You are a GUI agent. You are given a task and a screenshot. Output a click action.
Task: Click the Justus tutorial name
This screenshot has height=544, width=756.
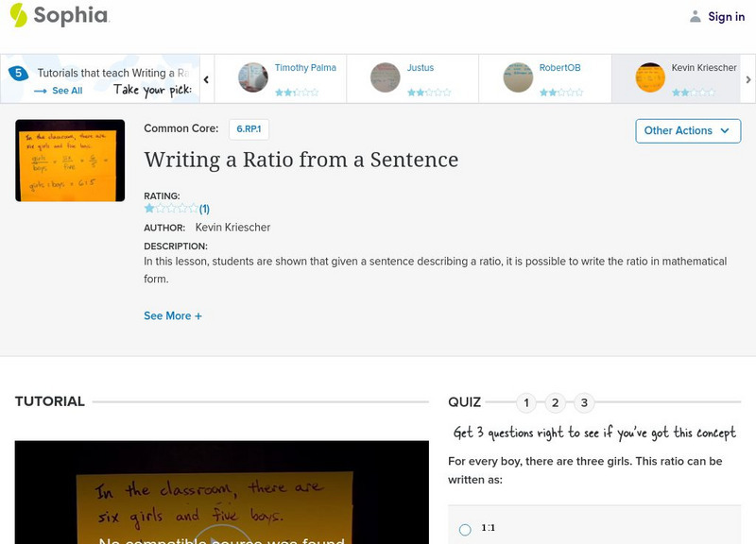point(420,68)
